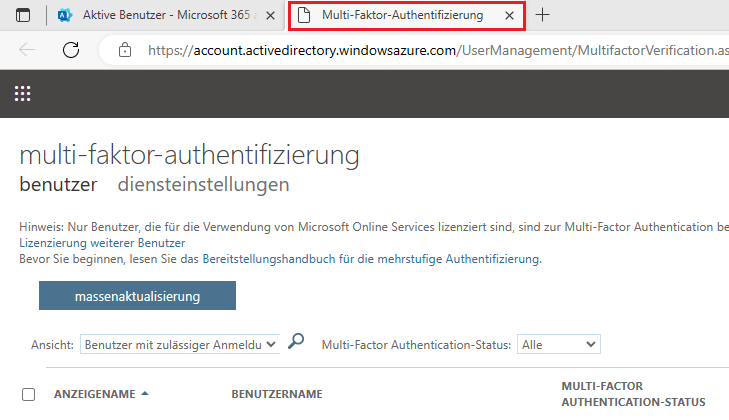Open the tab actions menu icon
The image size is (729, 420).
[23, 15]
